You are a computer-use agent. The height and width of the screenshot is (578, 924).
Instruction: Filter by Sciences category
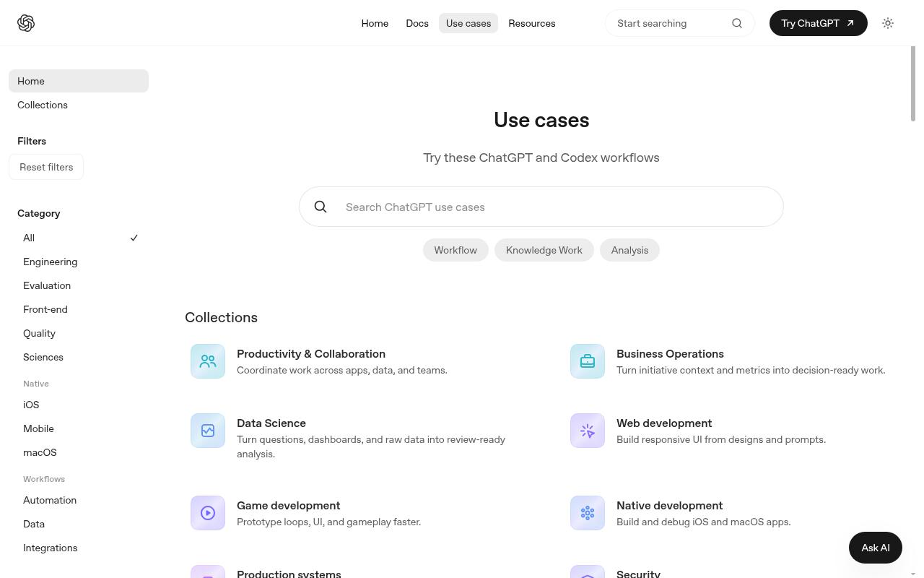tap(79, 357)
